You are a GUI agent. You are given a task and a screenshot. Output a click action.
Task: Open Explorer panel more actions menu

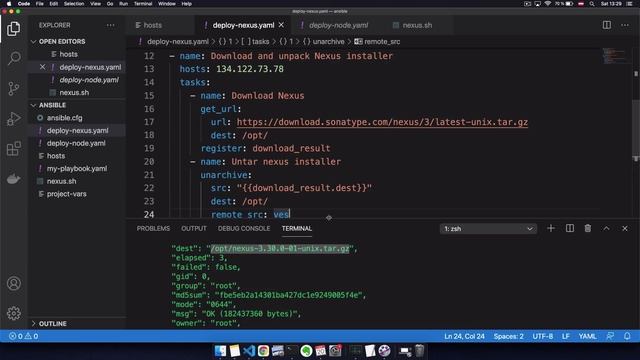click(x=111, y=25)
